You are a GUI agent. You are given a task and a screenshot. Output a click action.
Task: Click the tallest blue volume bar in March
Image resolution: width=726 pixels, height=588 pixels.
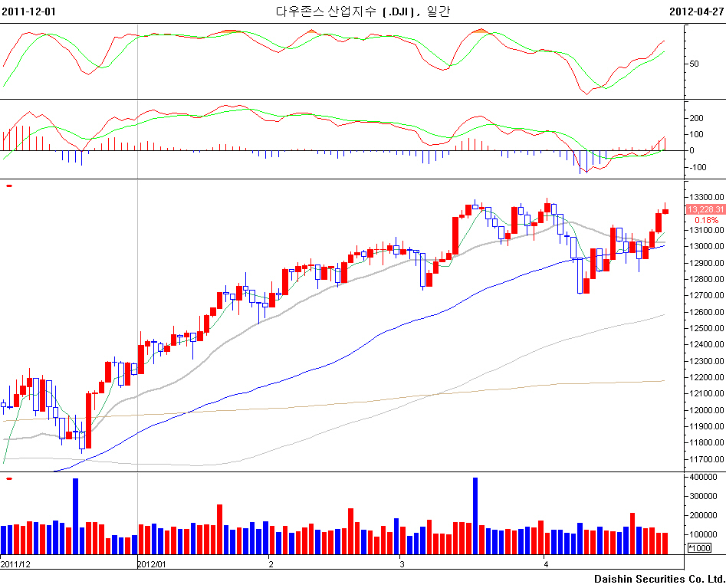click(475, 515)
